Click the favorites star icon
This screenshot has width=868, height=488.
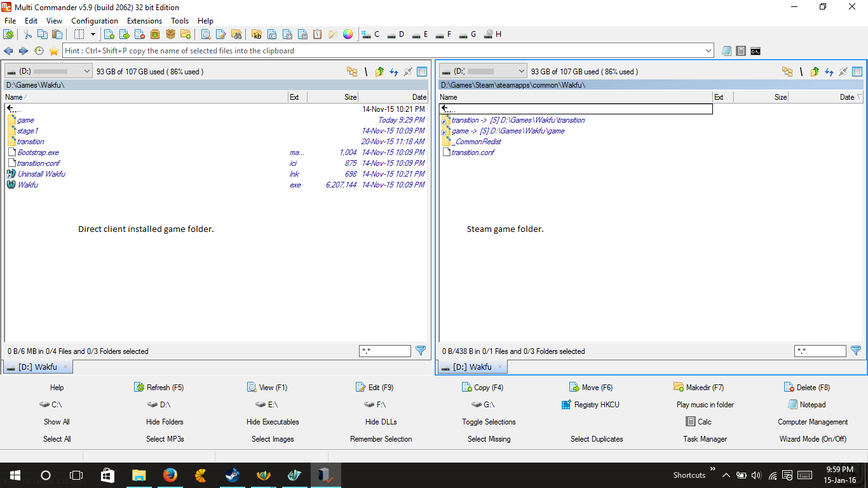[54, 51]
